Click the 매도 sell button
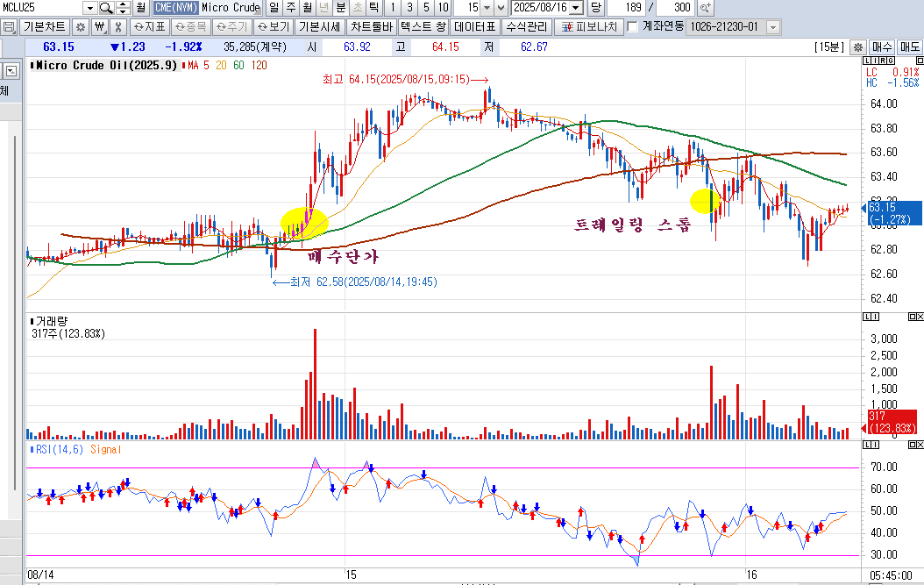924x585 pixels. [909, 47]
